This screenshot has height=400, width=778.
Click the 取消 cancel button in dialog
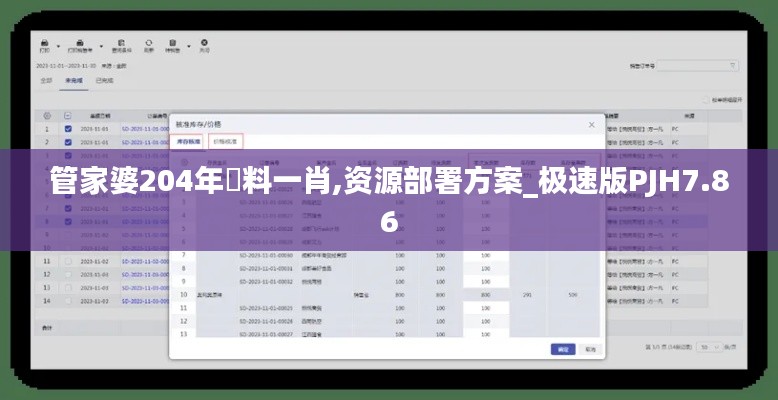coord(590,350)
